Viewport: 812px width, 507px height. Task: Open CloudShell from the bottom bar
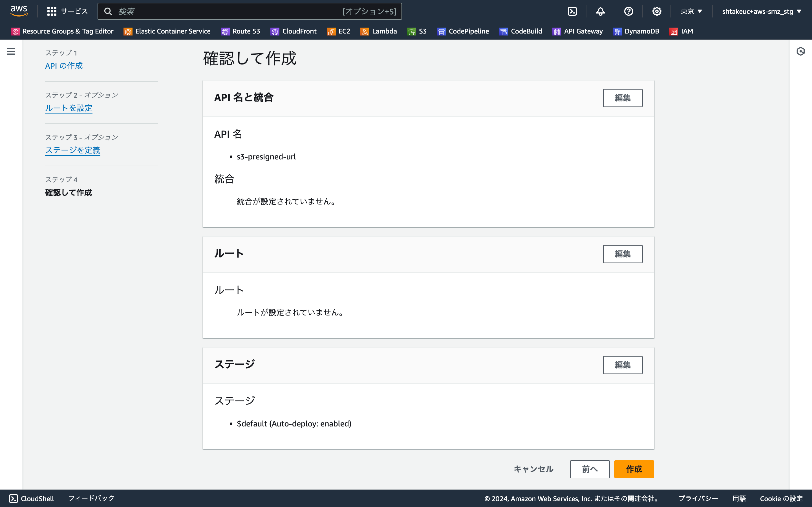click(31, 499)
